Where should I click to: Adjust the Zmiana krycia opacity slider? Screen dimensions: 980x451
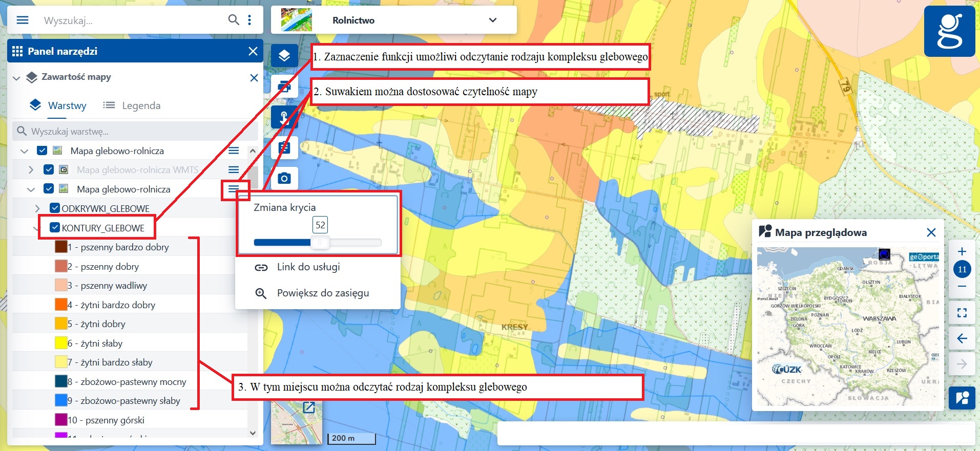pyautogui.click(x=321, y=243)
